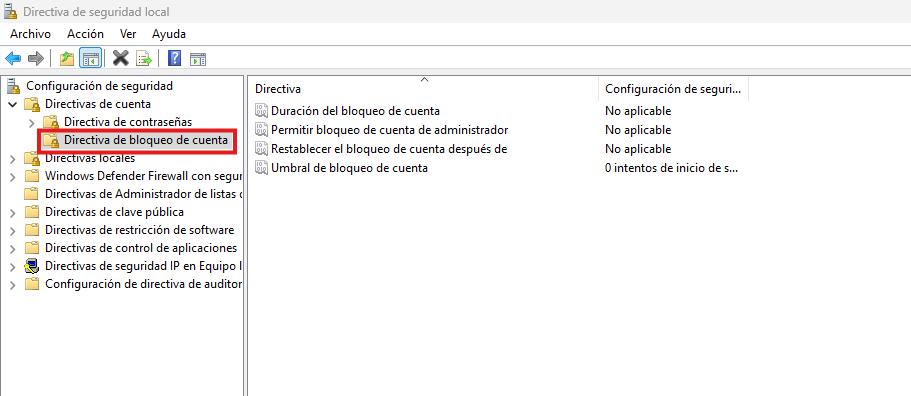Expand Directivas de restricción de software node
The width and height of the screenshot is (911, 396).
pos(13,230)
